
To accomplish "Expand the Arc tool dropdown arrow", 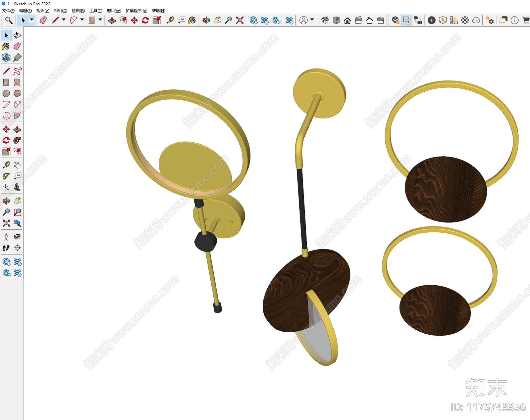I will pos(82,20).
